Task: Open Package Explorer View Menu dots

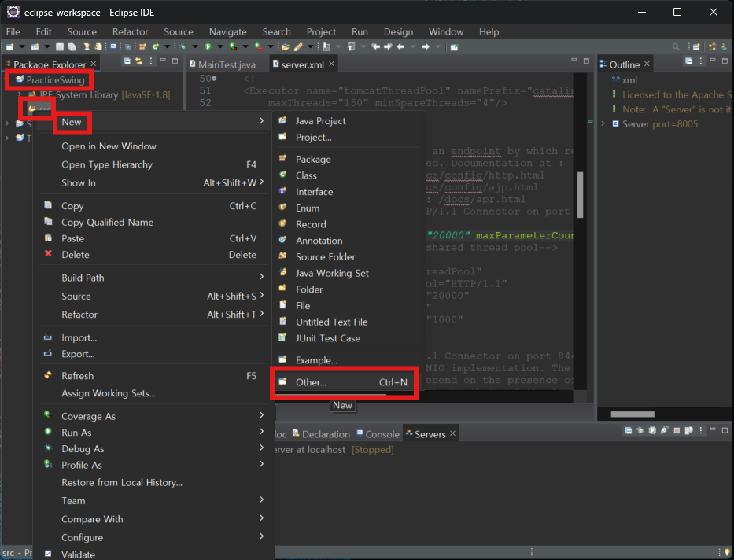Action: pyautogui.click(x=151, y=61)
